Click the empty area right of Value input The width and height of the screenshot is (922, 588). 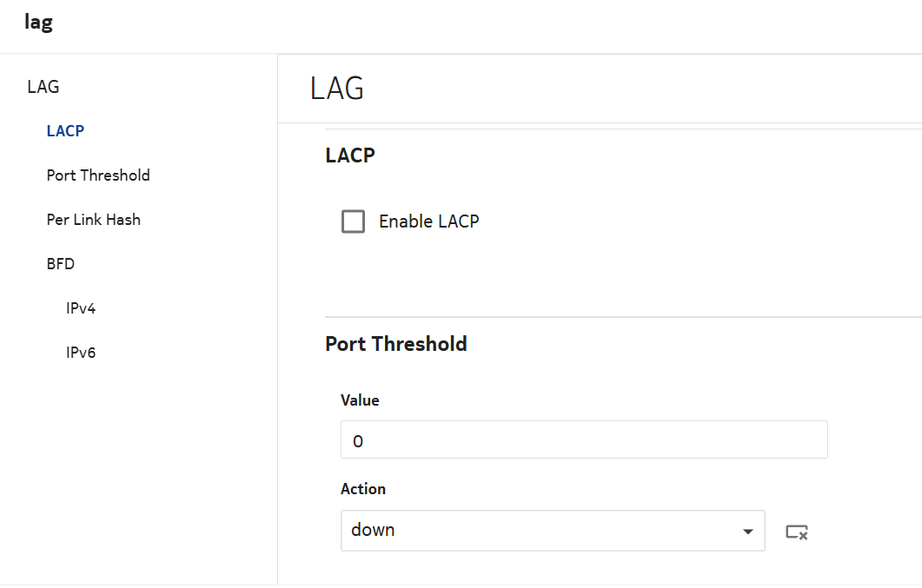point(873,440)
